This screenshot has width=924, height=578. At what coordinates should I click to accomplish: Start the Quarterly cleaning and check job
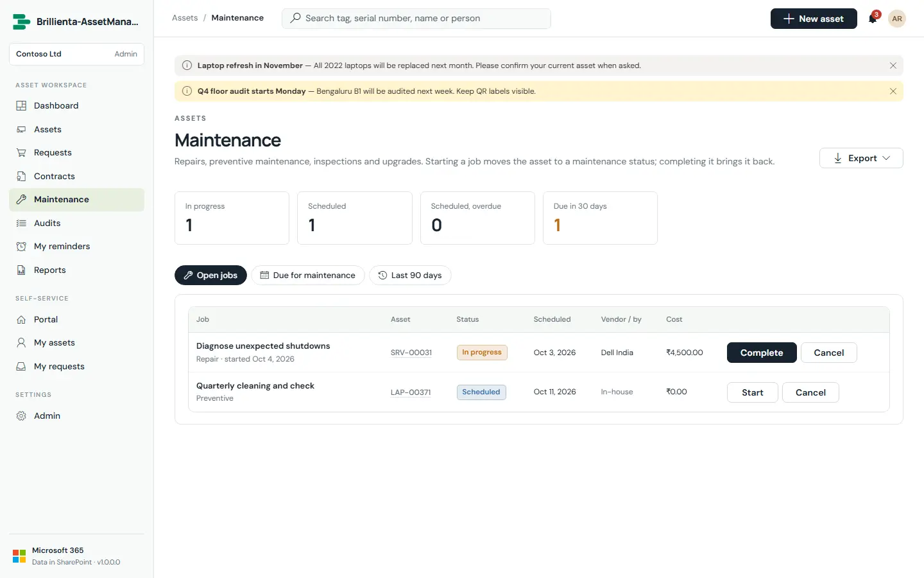753,392
